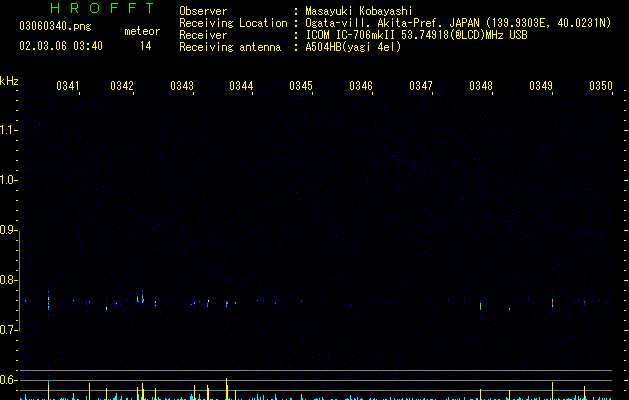Click the ICOM IC-706mkII receiver text

click(416, 35)
